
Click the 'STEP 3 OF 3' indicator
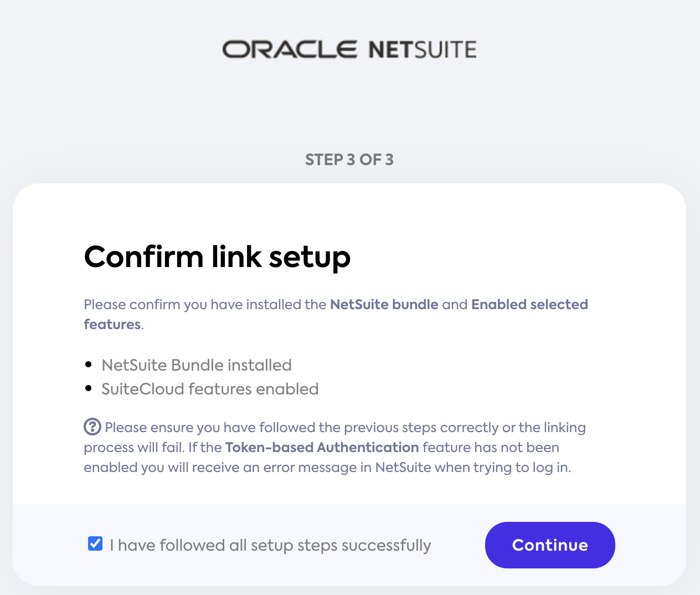[349, 160]
